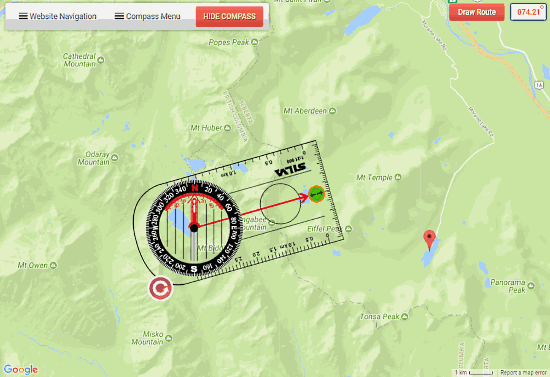Click Report a map error link

523,372
